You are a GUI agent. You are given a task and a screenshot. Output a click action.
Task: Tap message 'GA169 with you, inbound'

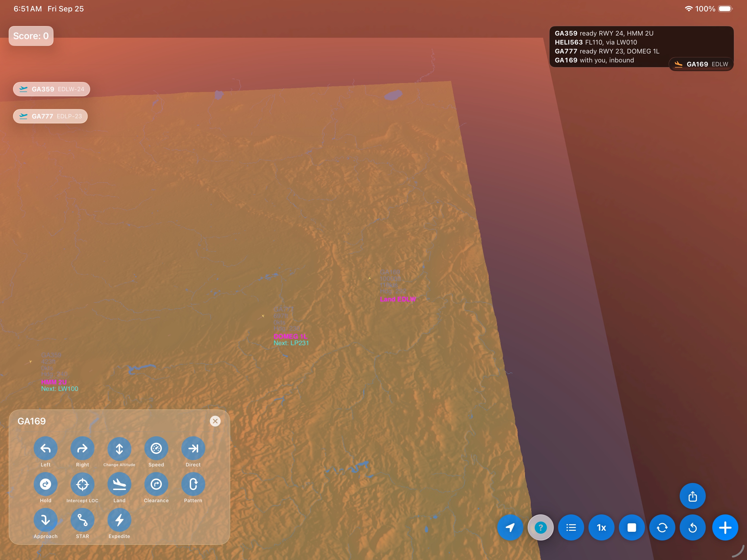tap(594, 60)
